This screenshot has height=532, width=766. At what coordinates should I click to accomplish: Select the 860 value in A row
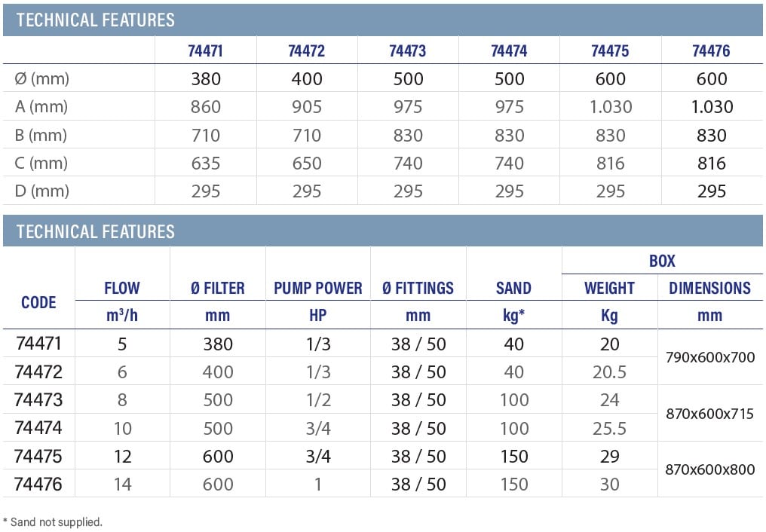[x=205, y=107]
